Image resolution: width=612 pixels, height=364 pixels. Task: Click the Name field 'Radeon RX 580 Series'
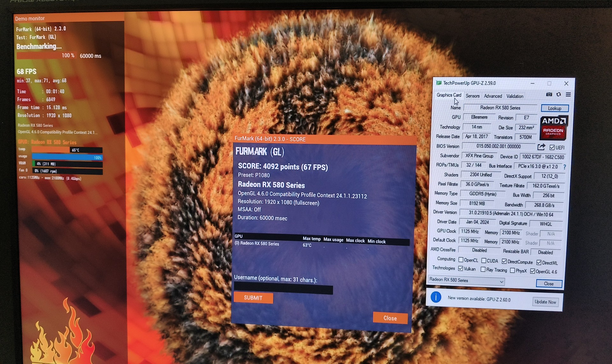coord(500,108)
